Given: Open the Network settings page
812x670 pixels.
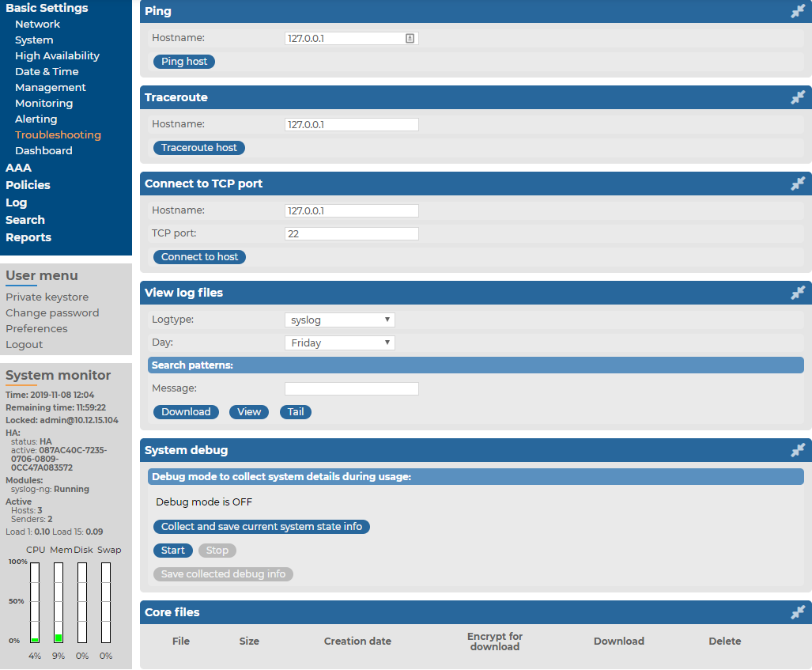Looking at the screenshot, I should point(37,25).
